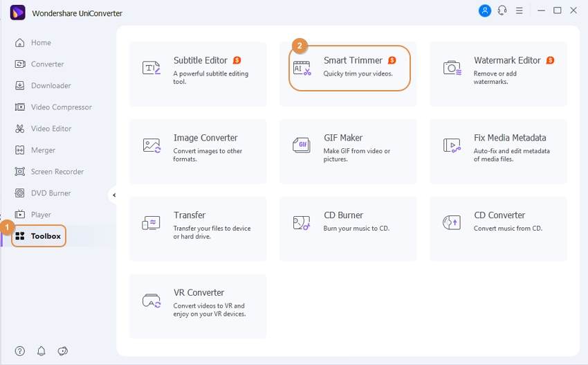Launch the Smart Trimmer tool

[349, 68]
